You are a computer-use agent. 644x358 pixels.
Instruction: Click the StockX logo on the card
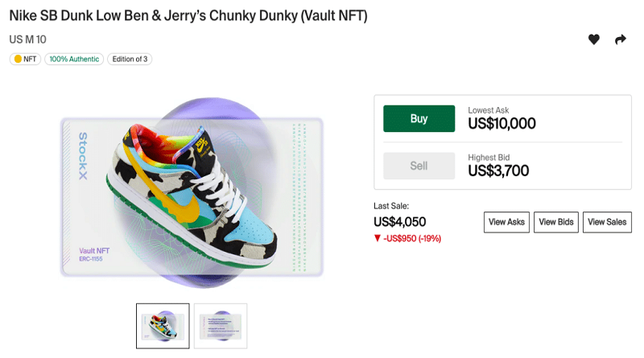83,155
